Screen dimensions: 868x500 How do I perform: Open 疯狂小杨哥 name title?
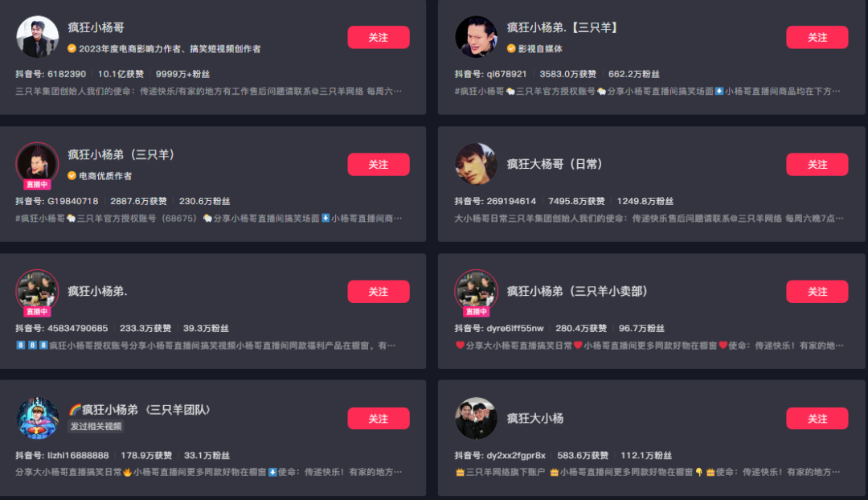pyautogui.click(x=96, y=27)
